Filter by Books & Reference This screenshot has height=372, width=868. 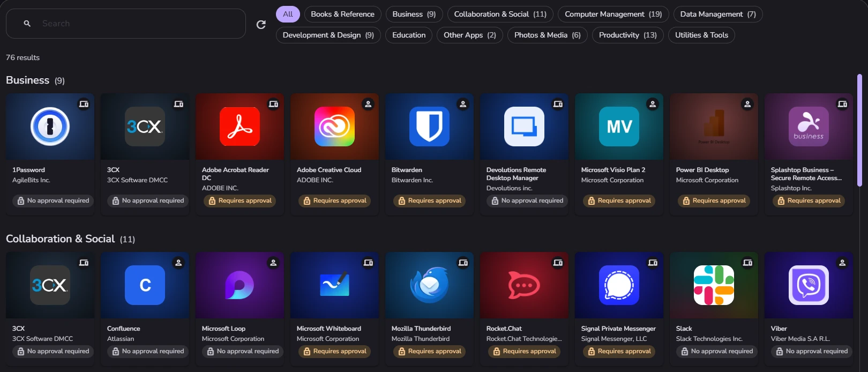[343, 14]
